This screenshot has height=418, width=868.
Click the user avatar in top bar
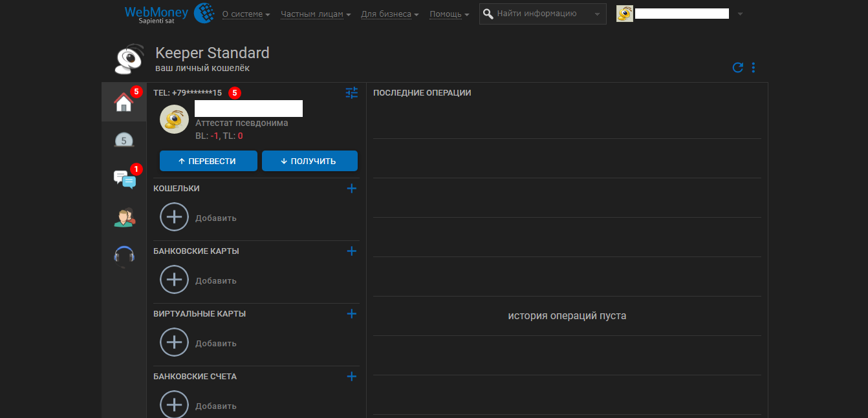625,14
